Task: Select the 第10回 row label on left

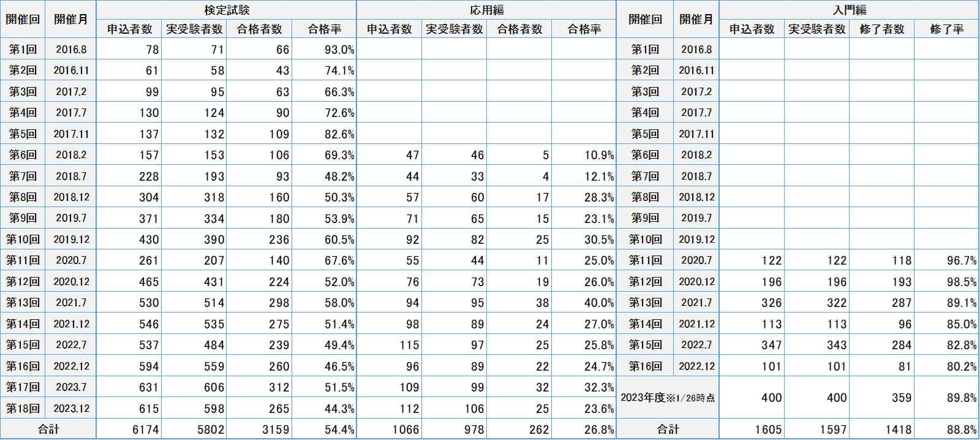Action: (23, 239)
